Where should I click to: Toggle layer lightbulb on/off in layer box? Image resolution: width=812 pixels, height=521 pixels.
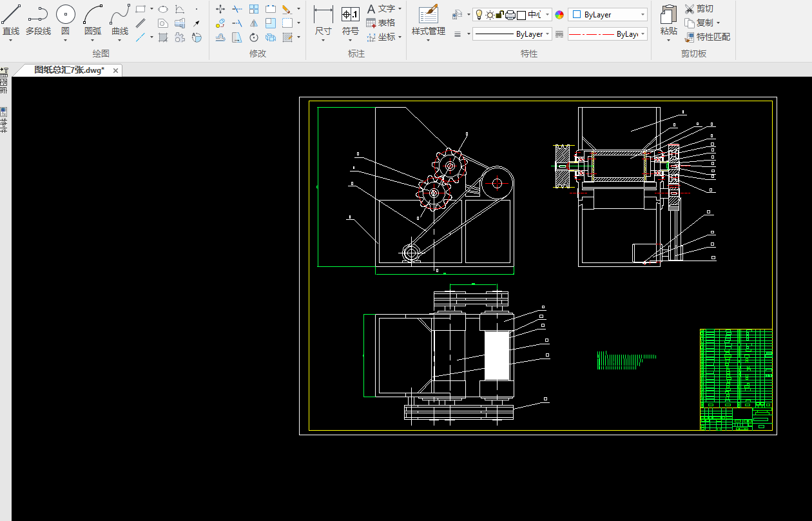tap(479, 15)
